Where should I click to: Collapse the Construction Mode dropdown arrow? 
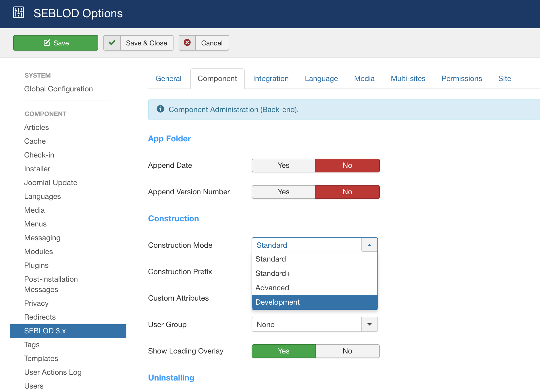click(369, 245)
